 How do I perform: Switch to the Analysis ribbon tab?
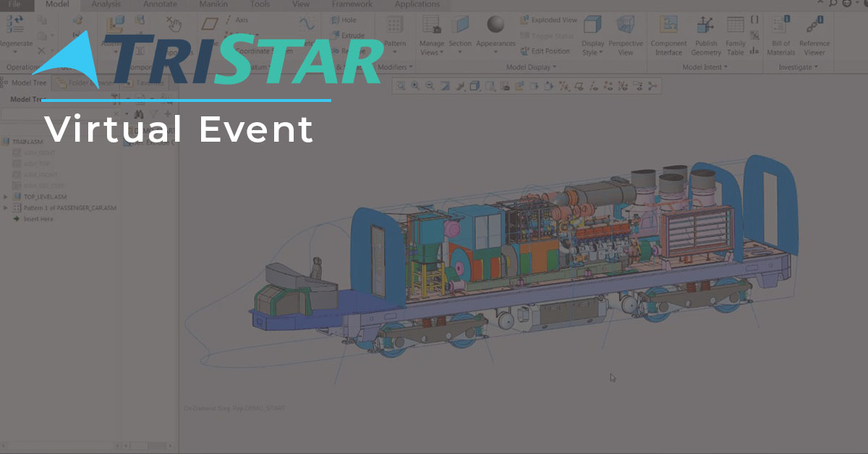pyautogui.click(x=106, y=4)
